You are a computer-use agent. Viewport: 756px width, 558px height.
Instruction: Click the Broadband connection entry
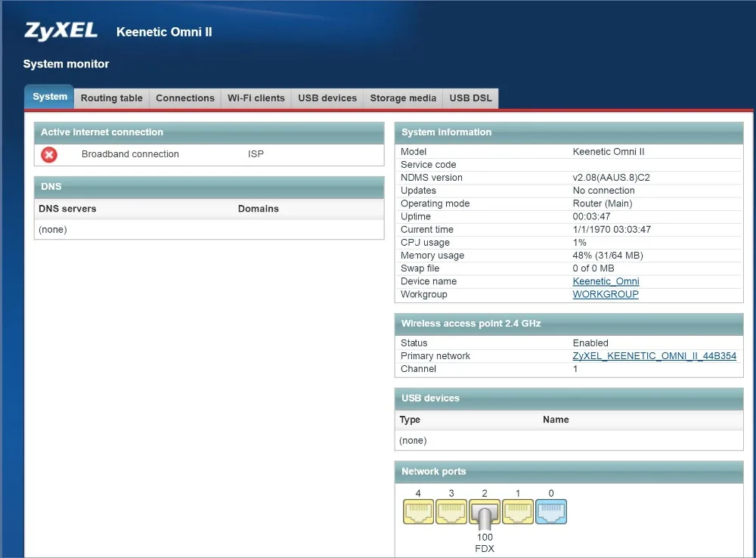click(130, 154)
